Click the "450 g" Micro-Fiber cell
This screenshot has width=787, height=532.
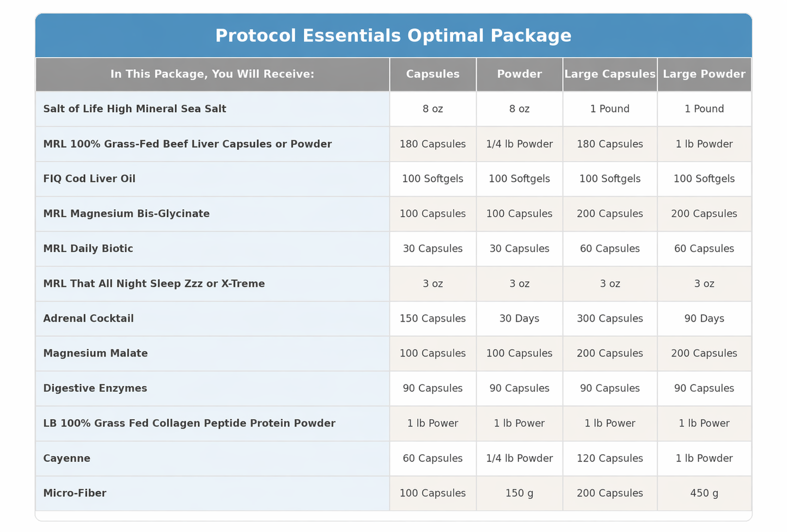tap(704, 493)
